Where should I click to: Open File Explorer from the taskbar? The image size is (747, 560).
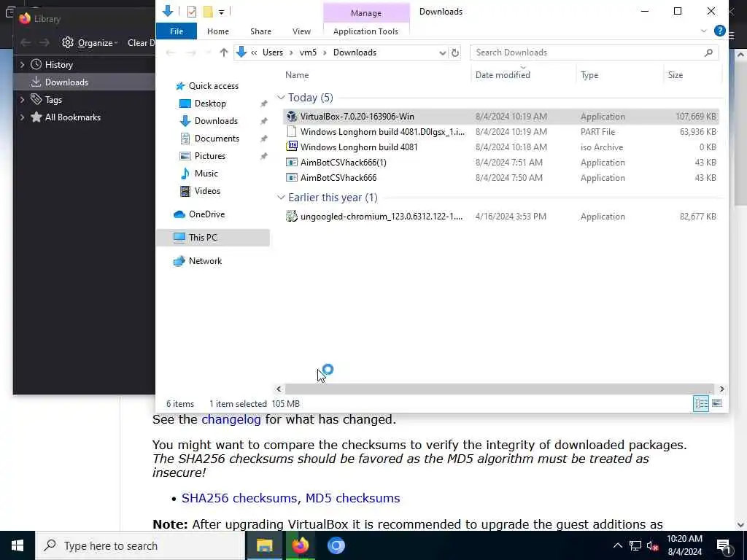pos(264,545)
